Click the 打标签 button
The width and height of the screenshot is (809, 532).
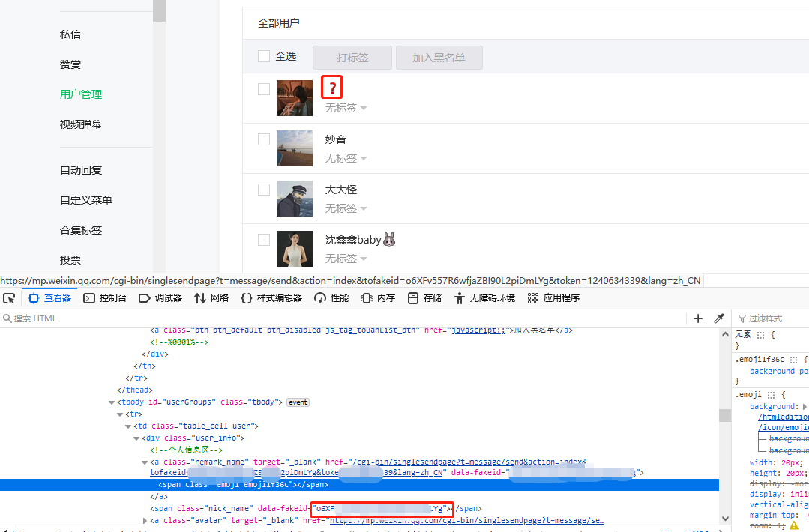click(x=352, y=58)
